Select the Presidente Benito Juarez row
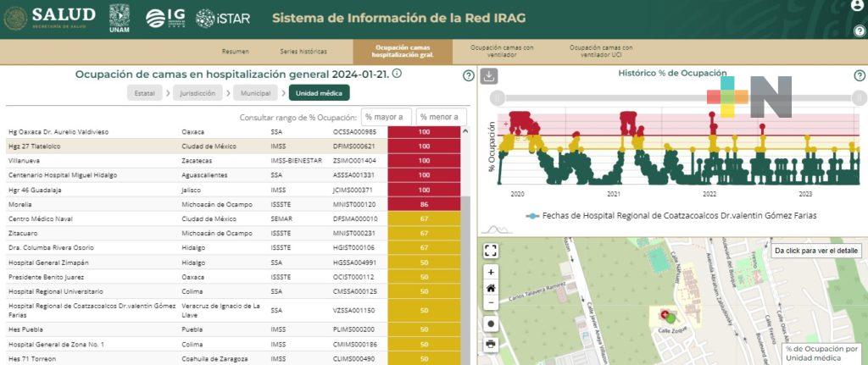This screenshot has height=365, width=868. tap(234, 277)
